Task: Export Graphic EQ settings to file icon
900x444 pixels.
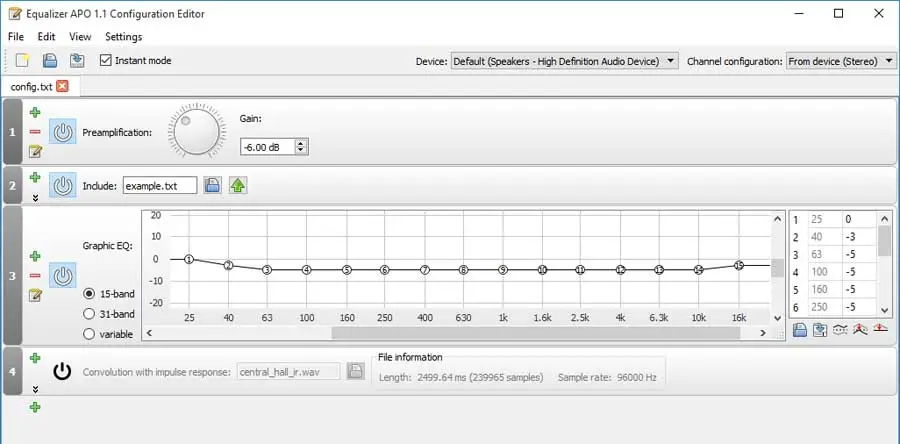Action: point(820,330)
